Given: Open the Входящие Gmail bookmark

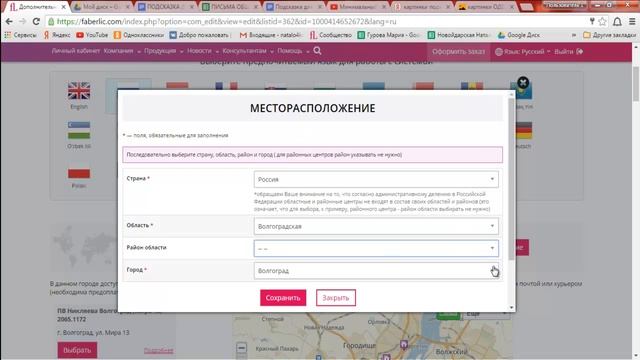Looking at the screenshot, I should coord(271,35).
